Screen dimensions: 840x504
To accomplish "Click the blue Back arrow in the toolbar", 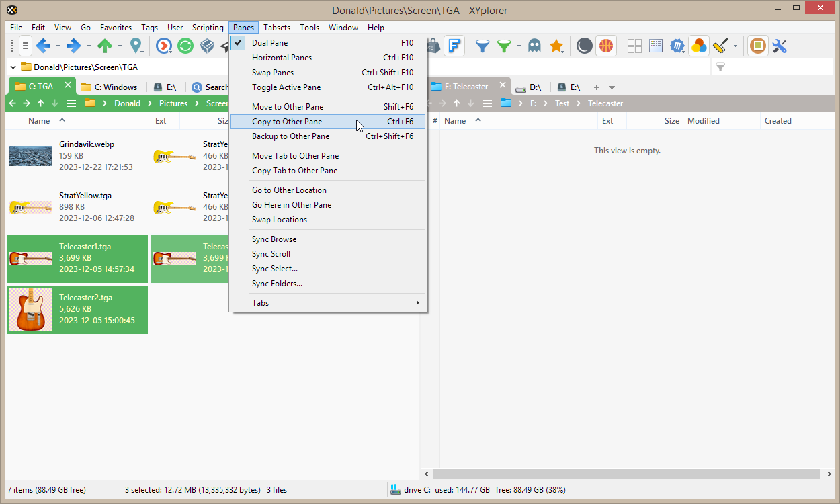I will click(44, 46).
